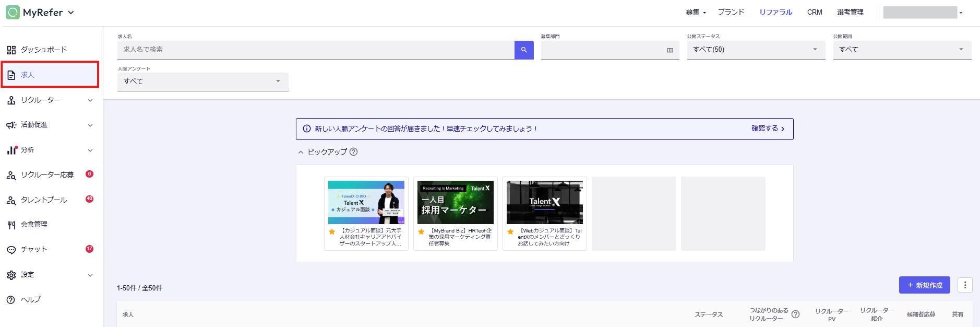This screenshot has height=327, width=980.
Task: Open the department picker icon in 募集部門 field
Action: [670, 50]
